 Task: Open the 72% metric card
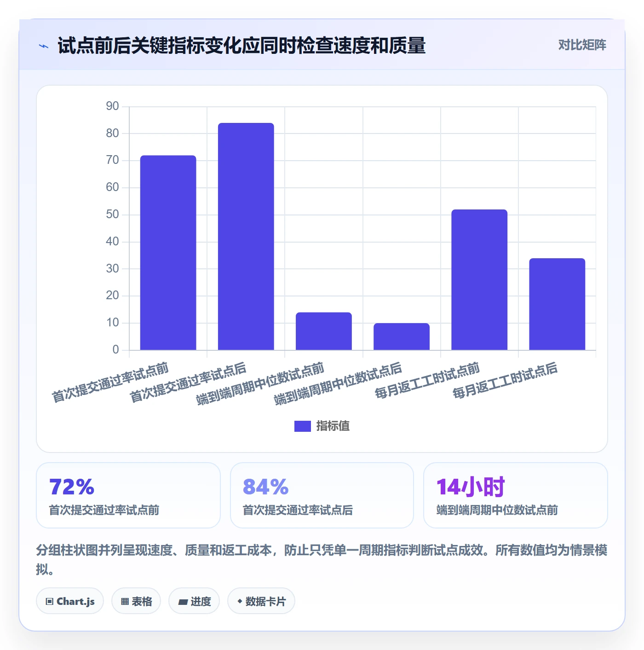[x=128, y=495]
